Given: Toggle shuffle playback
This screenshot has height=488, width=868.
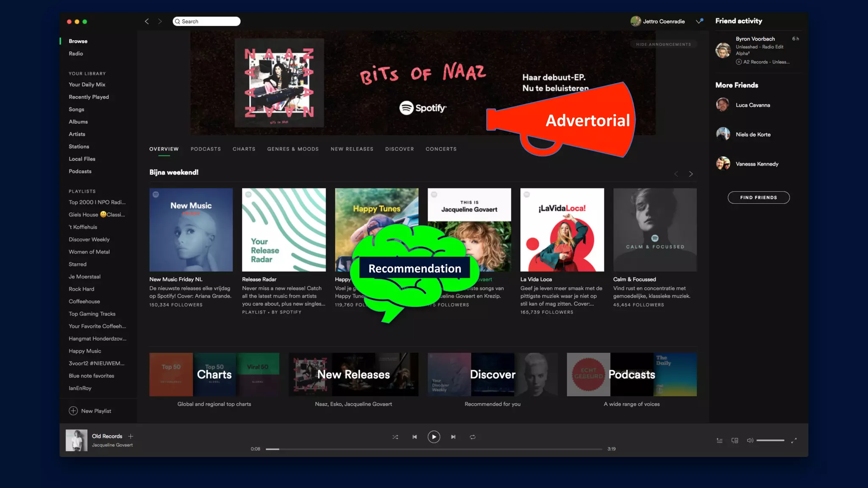Looking at the screenshot, I should coord(395,437).
